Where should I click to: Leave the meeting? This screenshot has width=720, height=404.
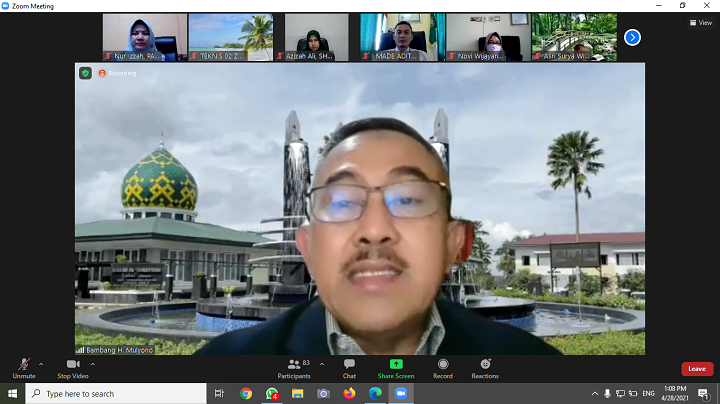[x=696, y=369]
